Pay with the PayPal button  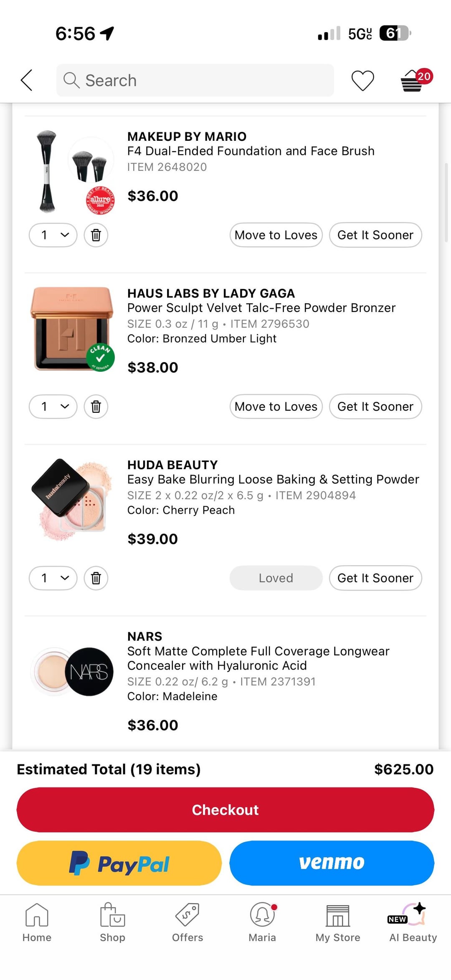click(x=119, y=863)
